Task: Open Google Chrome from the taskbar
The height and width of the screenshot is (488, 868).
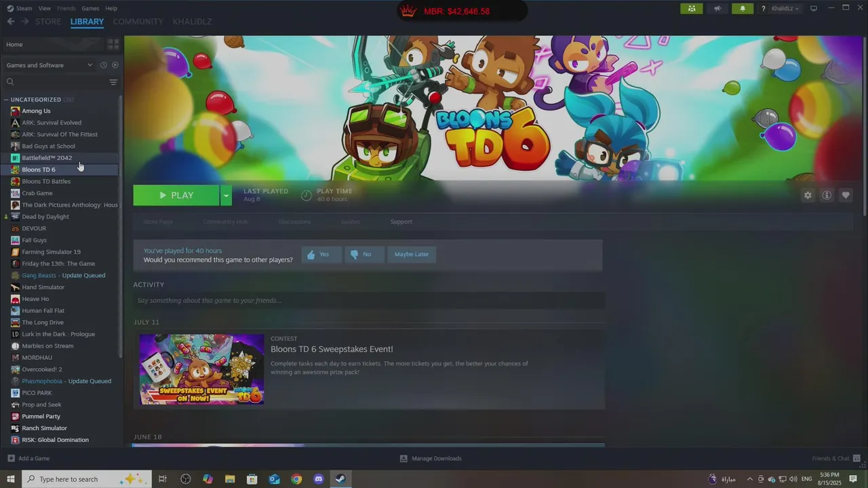Action: click(x=296, y=479)
